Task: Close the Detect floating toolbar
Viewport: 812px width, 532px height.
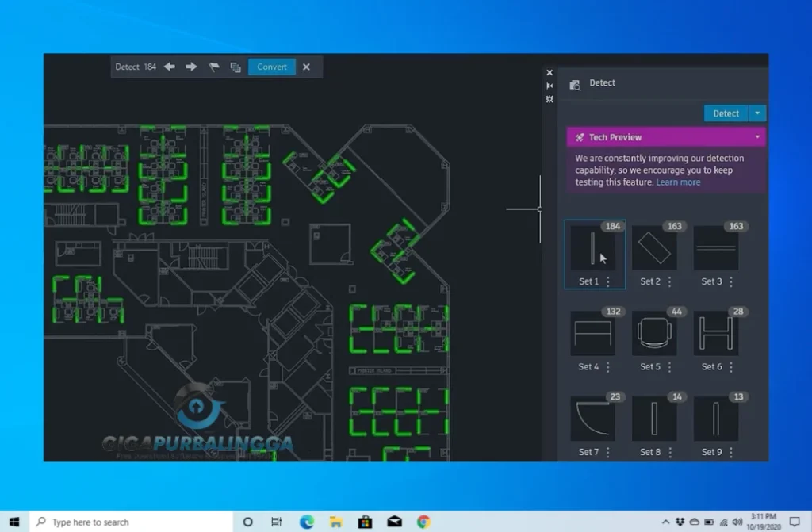Action: tap(307, 67)
